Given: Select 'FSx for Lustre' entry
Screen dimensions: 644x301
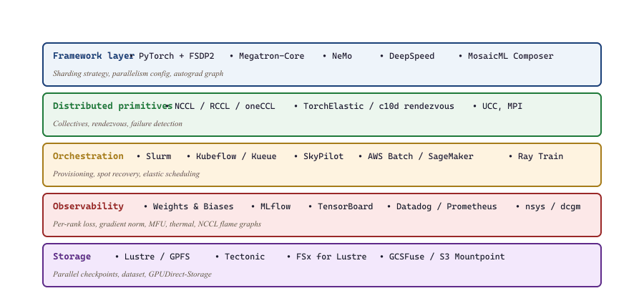Looking at the screenshot, I should point(331,257).
